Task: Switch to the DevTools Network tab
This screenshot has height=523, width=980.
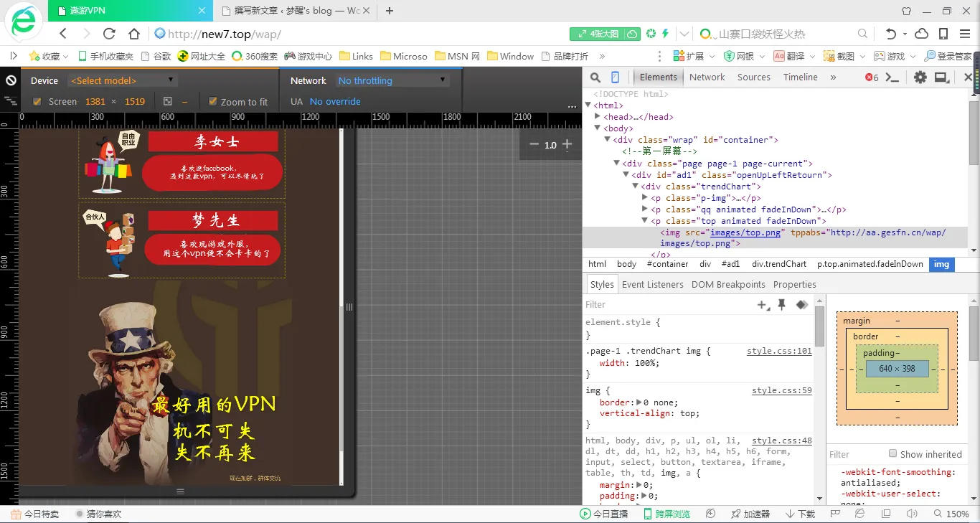Action: coord(707,77)
